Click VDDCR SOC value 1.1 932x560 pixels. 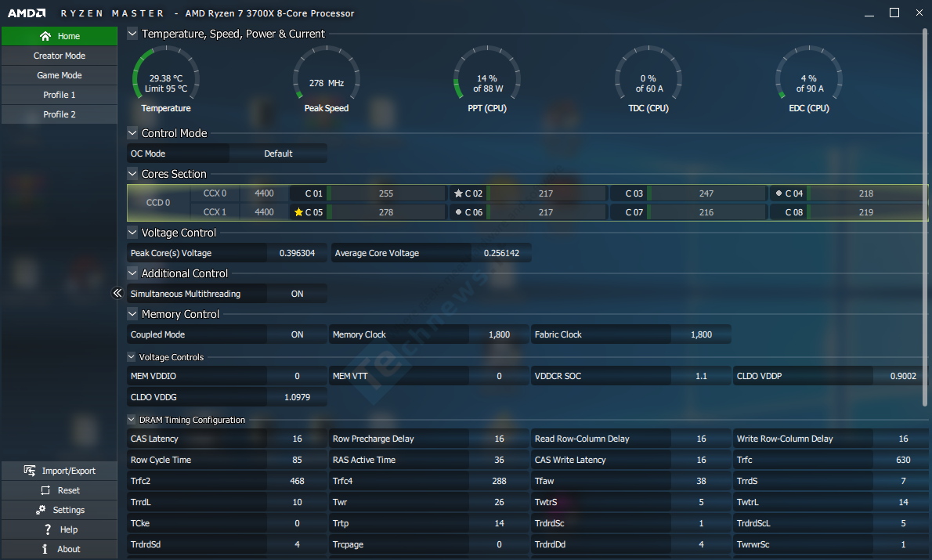702,376
